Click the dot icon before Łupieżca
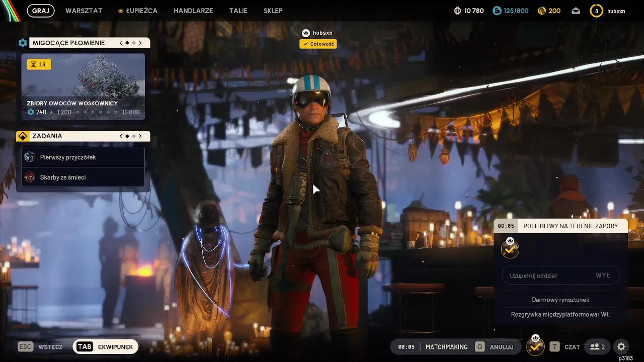 121,11
